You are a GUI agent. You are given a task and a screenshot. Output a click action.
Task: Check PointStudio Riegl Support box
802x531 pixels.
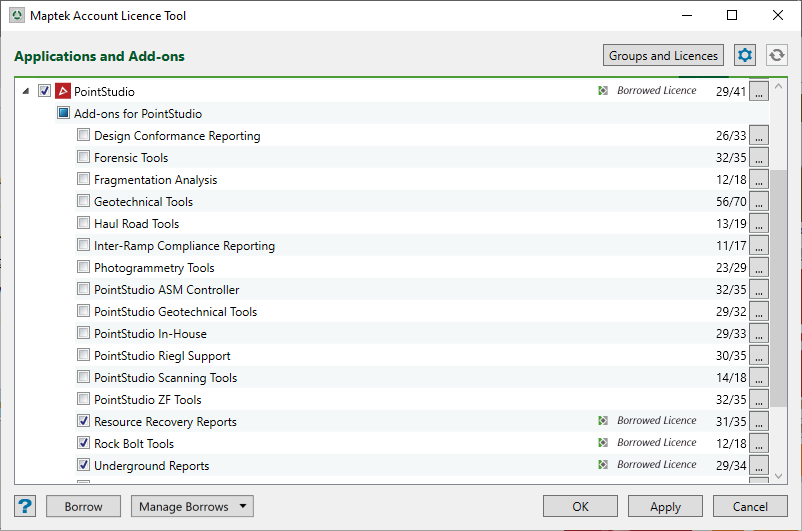(83, 355)
